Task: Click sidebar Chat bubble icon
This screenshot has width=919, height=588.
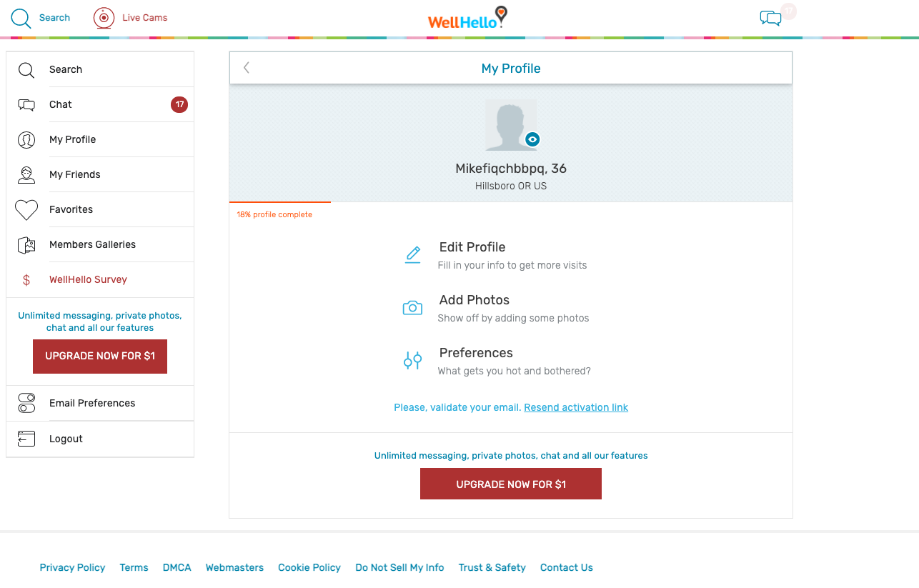Action: (x=26, y=105)
